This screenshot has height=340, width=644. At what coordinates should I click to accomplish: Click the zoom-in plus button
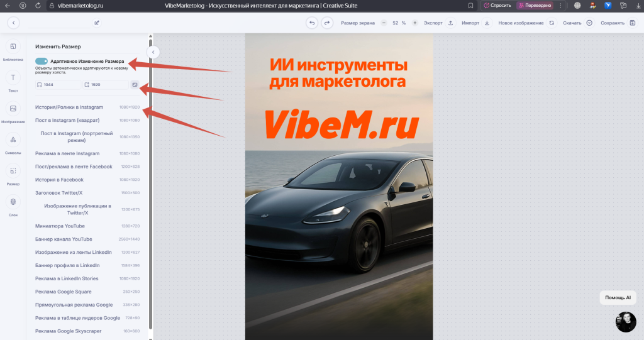[414, 23]
